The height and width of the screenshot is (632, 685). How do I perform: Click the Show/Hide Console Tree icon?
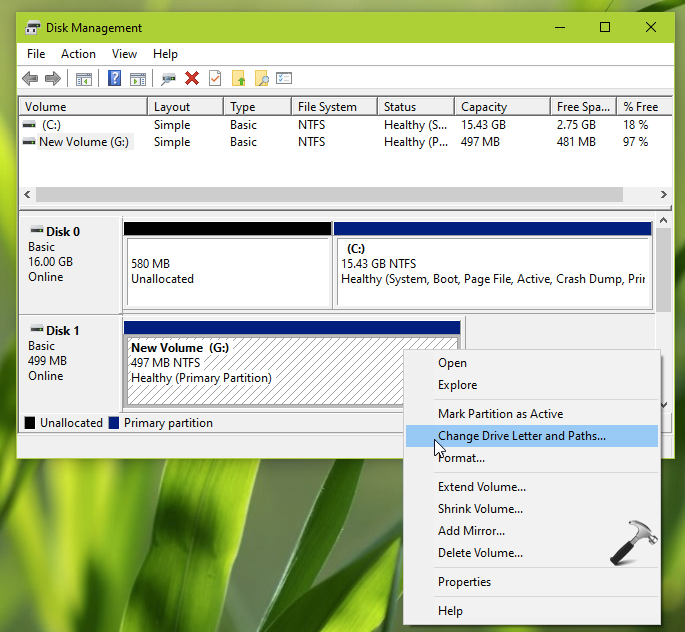(84, 79)
